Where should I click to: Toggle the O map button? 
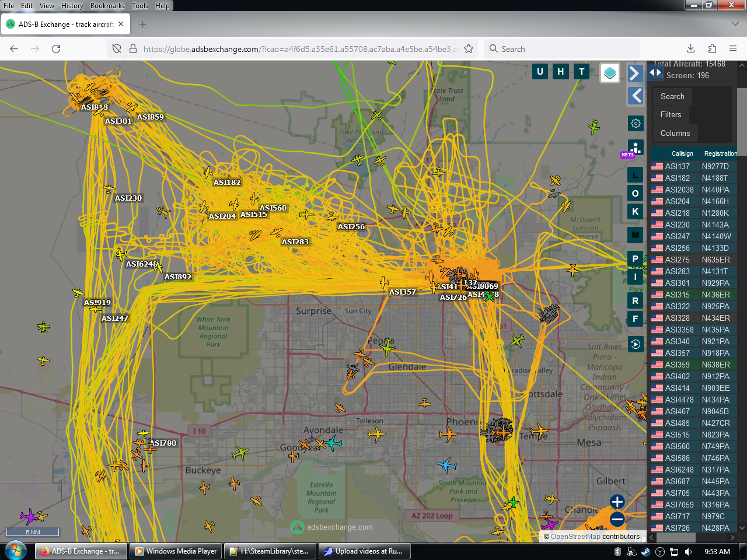click(x=636, y=193)
